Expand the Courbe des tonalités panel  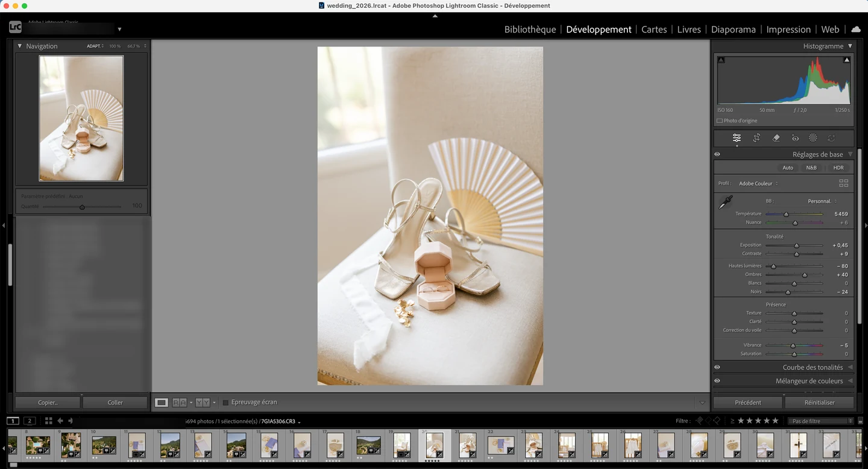pos(850,367)
